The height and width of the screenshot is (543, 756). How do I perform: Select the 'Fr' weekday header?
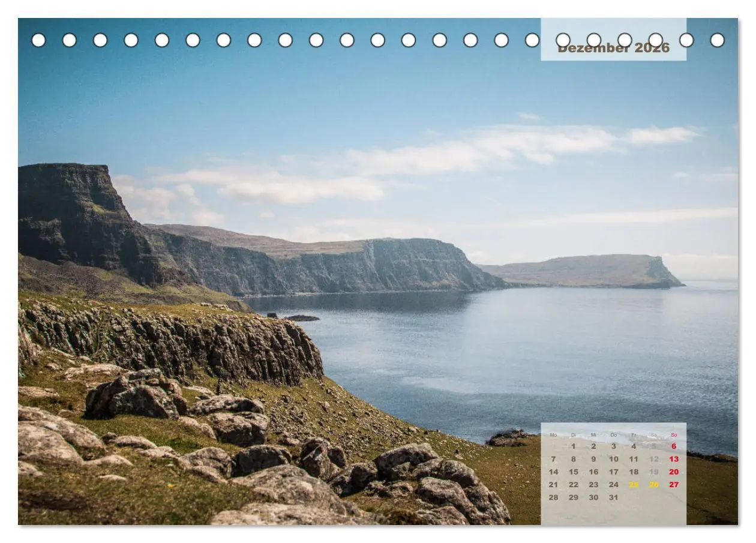point(634,435)
